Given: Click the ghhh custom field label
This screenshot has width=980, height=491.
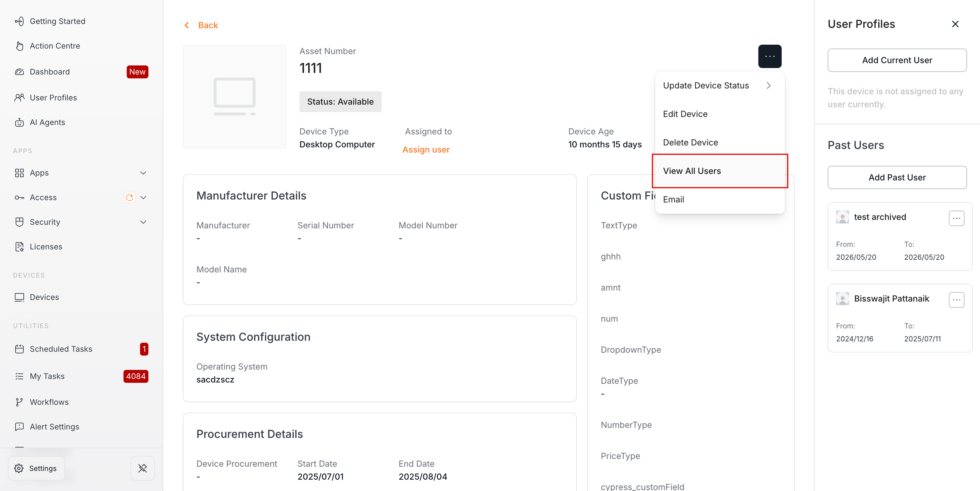Looking at the screenshot, I should 611,257.
